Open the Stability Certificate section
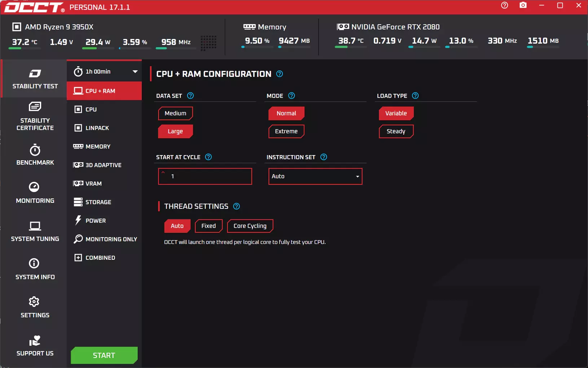The width and height of the screenshot is (588, 368). click(35, 116)
